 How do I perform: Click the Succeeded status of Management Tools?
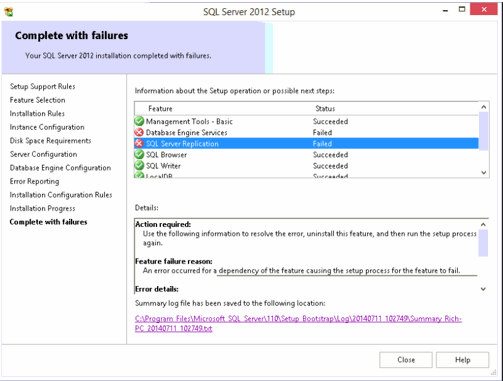(330, 121)
